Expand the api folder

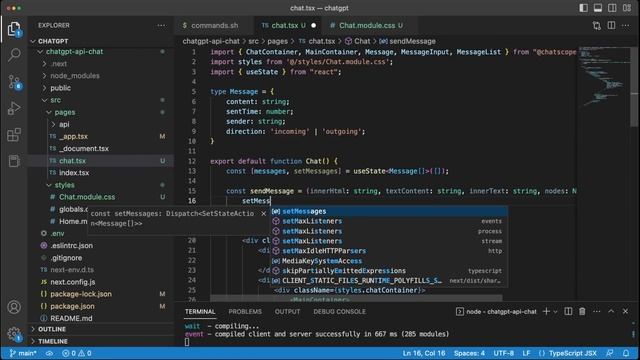tap(64, 124)
